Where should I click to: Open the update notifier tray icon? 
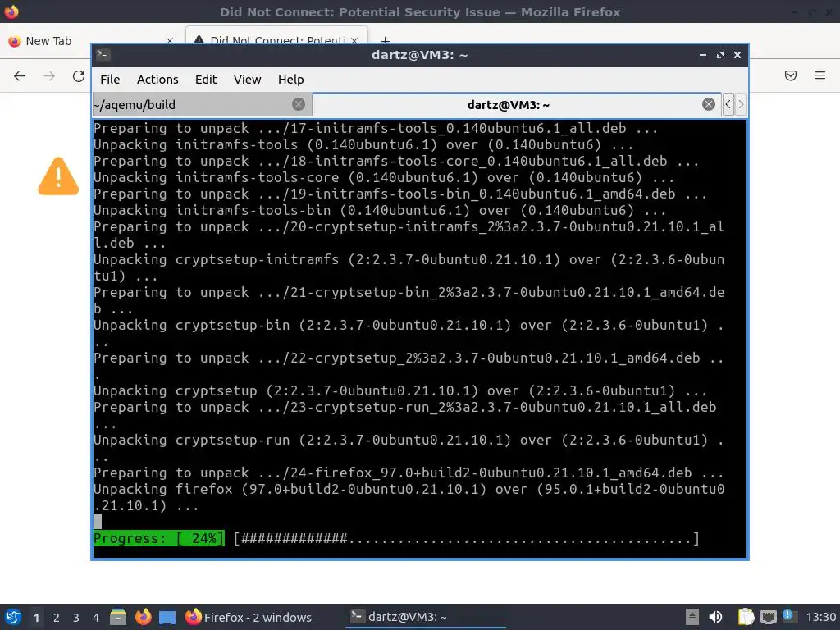[x=789, y=615]
